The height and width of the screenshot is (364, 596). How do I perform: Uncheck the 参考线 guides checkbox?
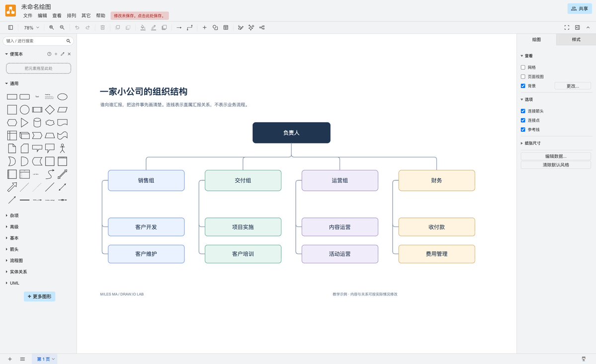point(523,130)
